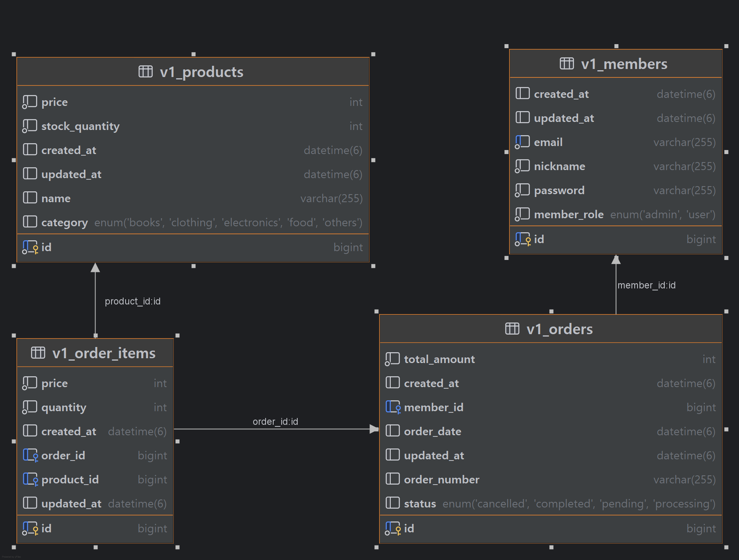This screenshot has width=739, height=560.
Task: Click the order_id:id relationship label
Action: click(275, 422)
